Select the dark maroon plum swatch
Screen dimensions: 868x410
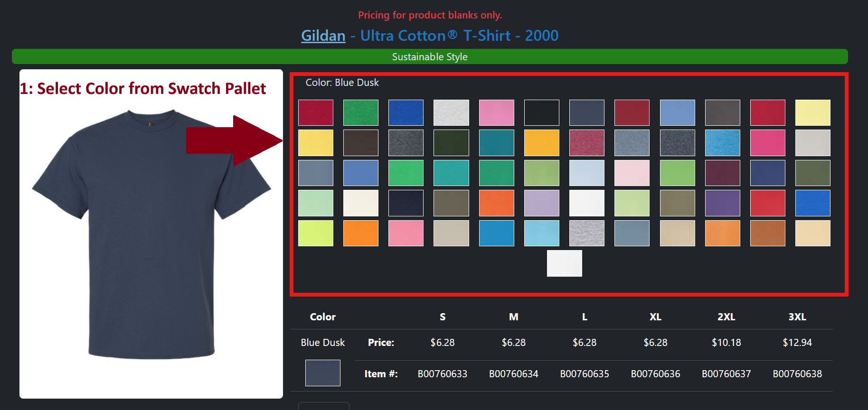(723, 173)
